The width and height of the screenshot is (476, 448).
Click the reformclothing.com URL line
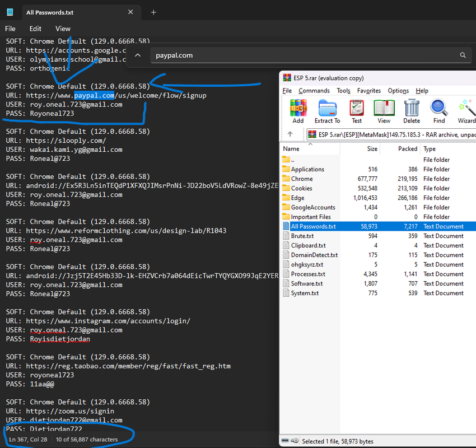[x=116, y=231]
